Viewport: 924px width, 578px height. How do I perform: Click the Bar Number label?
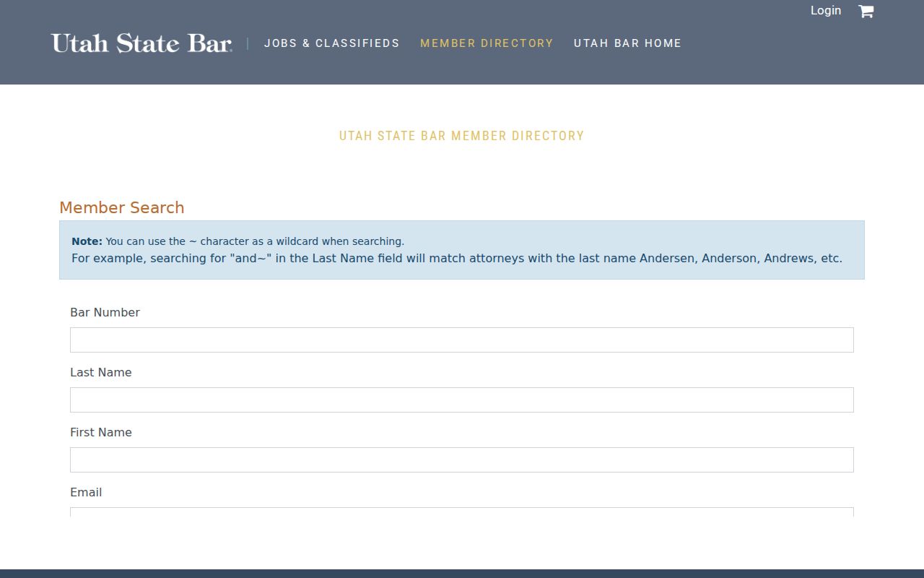[105, 312]
